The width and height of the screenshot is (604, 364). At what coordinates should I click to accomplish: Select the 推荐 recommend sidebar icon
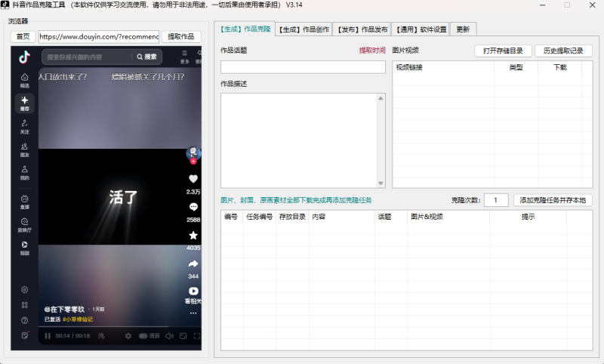(x=25, y=103)
